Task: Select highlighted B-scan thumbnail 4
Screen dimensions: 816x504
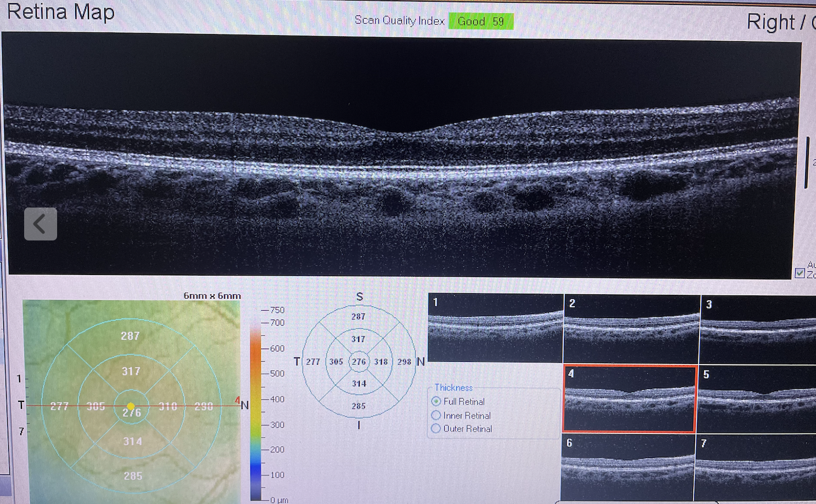Action: 630,399
